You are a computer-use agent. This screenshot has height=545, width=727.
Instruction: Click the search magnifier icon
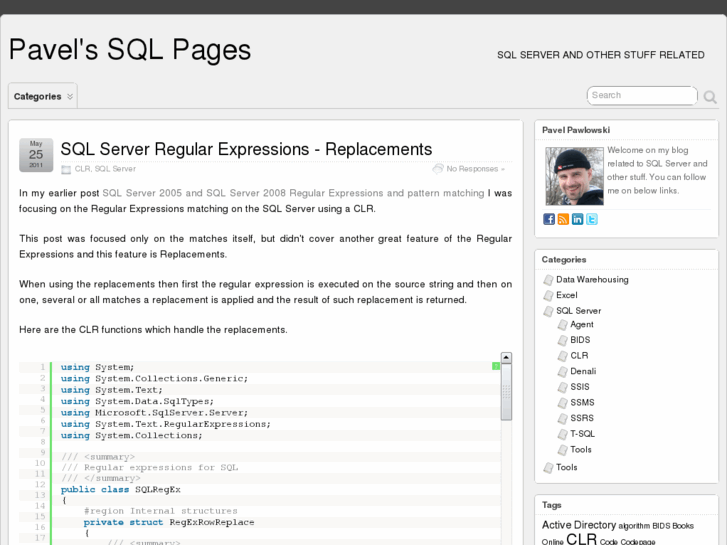[x=709, y=97]
